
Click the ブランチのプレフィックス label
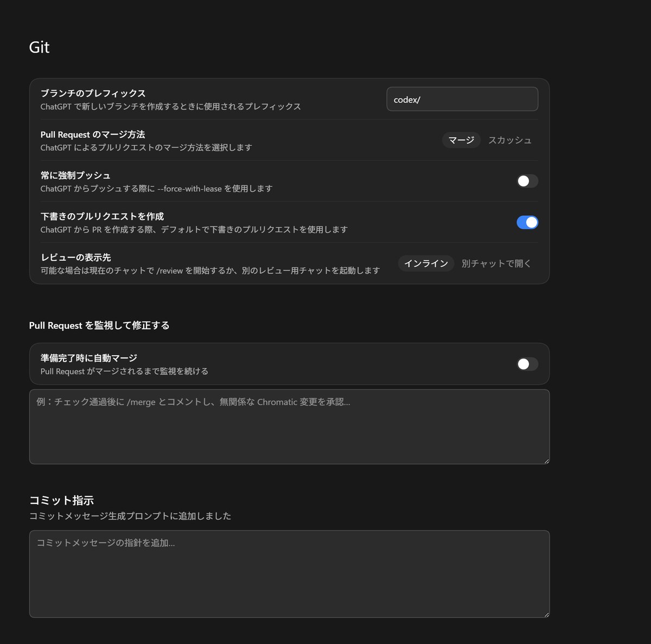(93, 93)
